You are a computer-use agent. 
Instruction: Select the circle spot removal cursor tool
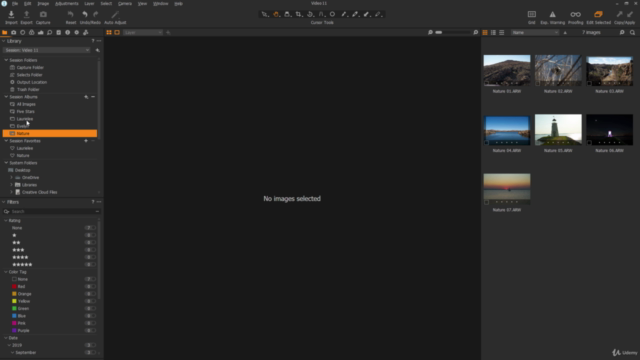pyautogui.click(x=332, y=14)
